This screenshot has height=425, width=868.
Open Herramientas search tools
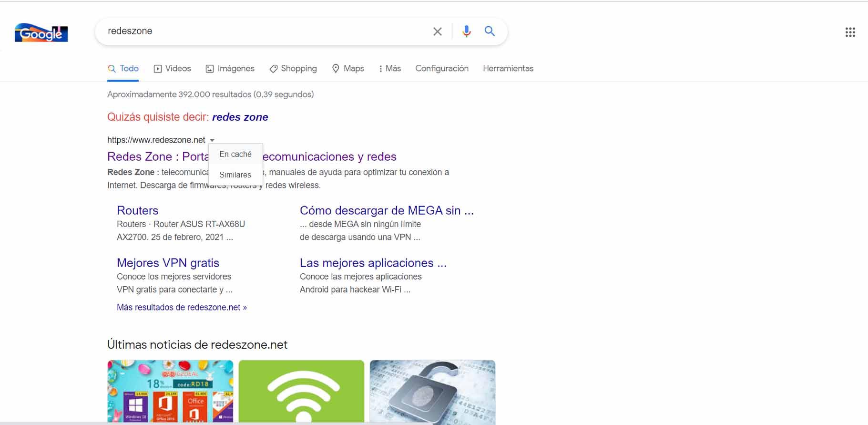(x=508, y=69)
